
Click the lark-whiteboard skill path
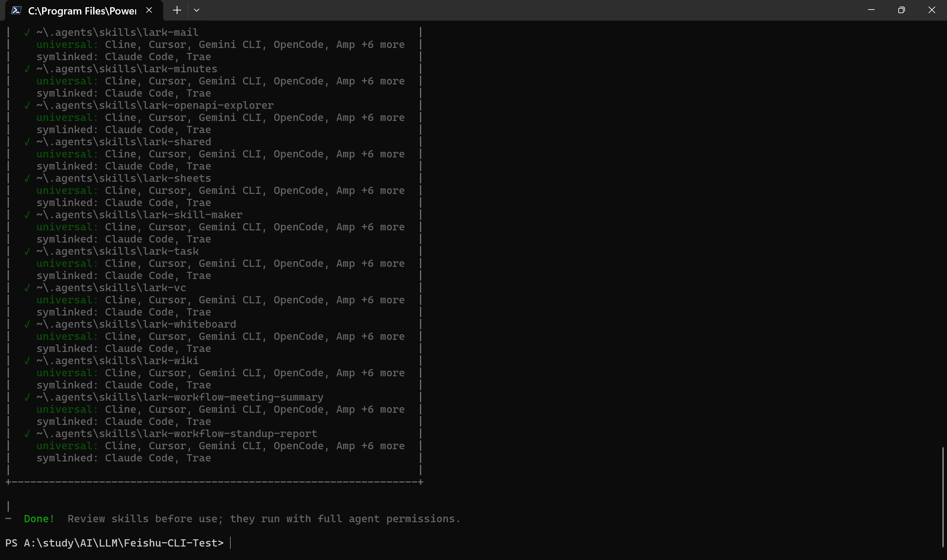tap(136, 324)
